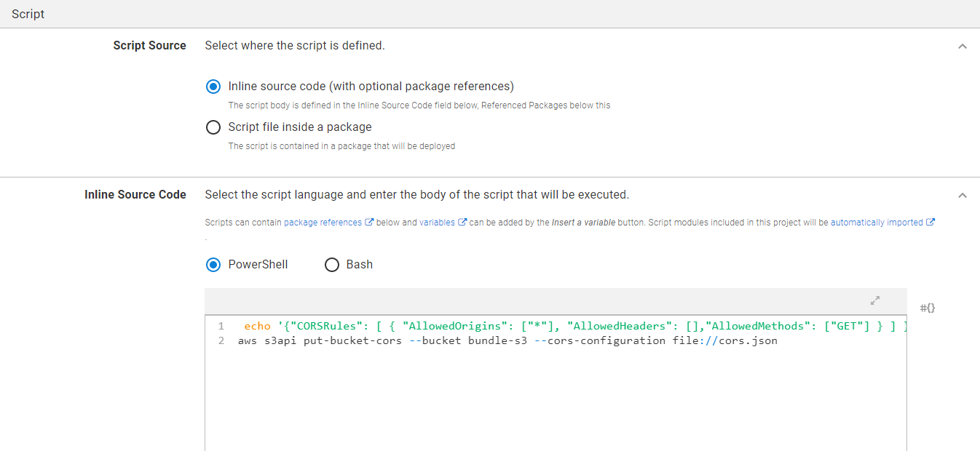980x451 pixels.
Task: Select PowerShell as script language
Action: pyautogui.click(x=213, y=265)
